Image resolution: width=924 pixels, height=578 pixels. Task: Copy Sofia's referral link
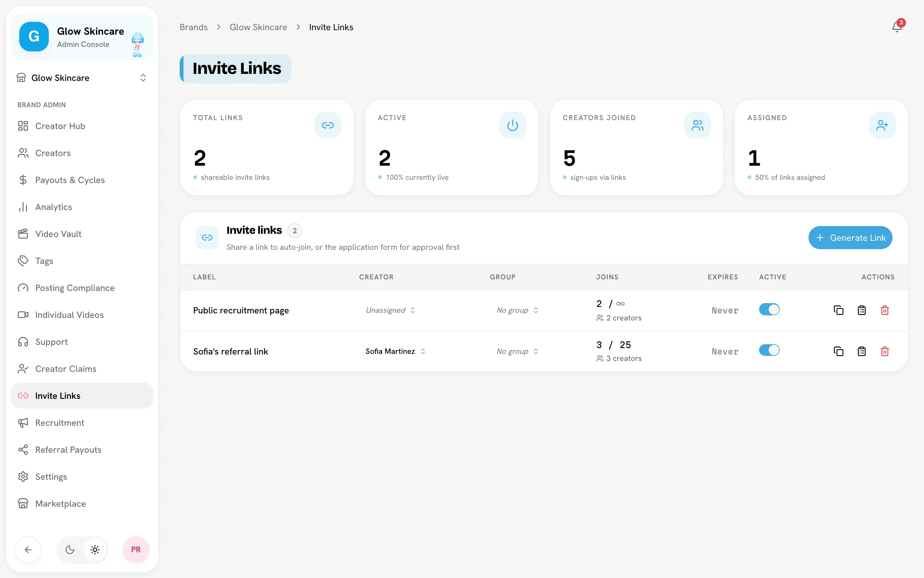pos(838,351)
